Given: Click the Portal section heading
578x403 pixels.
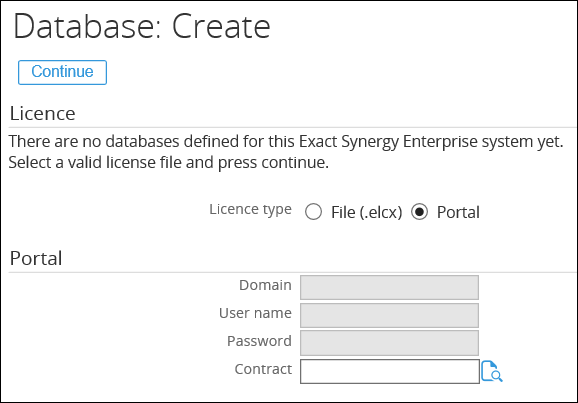Looking at the screenshot, I should [x=36, y=258].
